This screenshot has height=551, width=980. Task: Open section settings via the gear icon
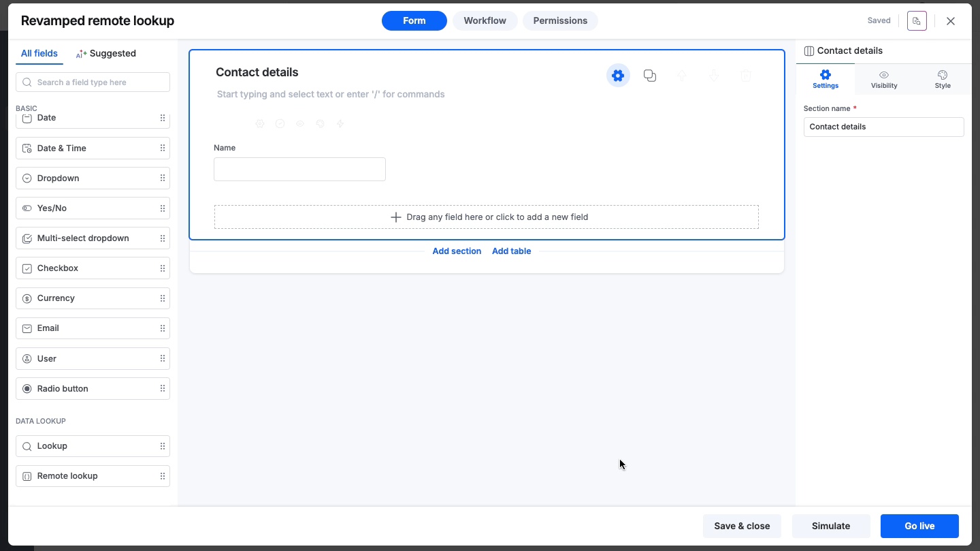617,76
